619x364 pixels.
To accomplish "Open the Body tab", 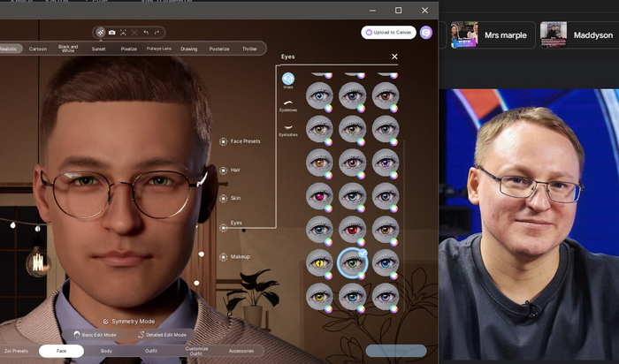I will (x=107, y=351).
